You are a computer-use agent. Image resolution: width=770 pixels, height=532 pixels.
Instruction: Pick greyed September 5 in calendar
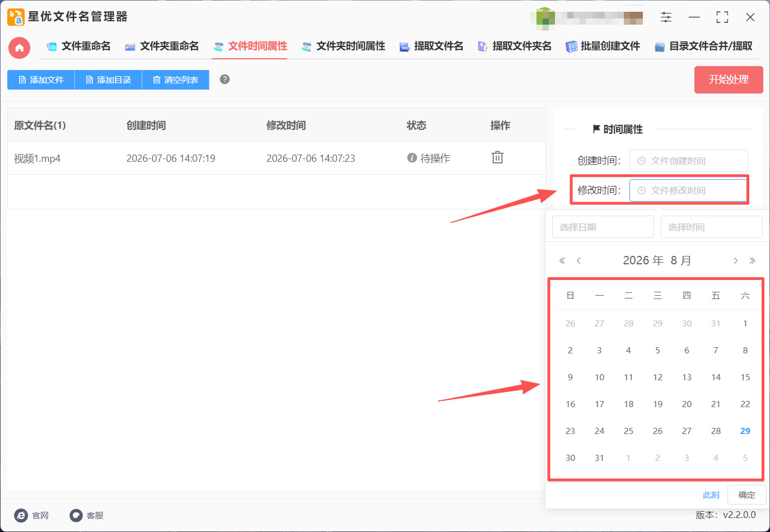745,458
